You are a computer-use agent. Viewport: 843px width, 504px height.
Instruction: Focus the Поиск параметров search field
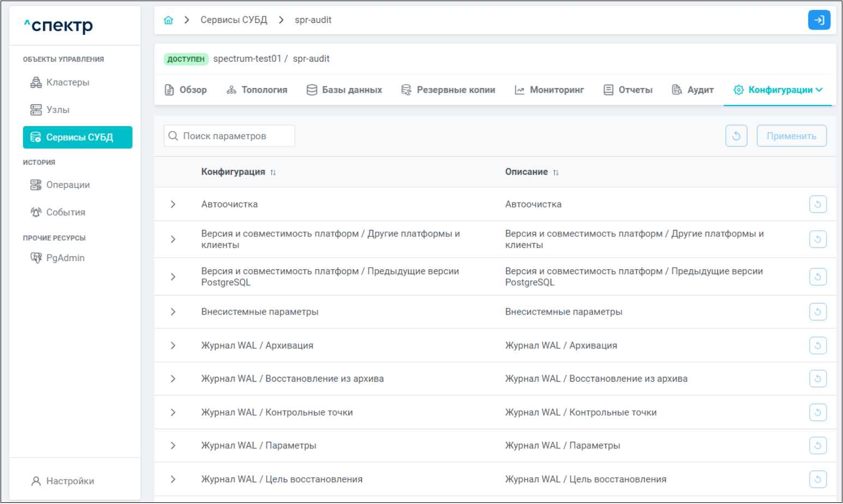235,136
